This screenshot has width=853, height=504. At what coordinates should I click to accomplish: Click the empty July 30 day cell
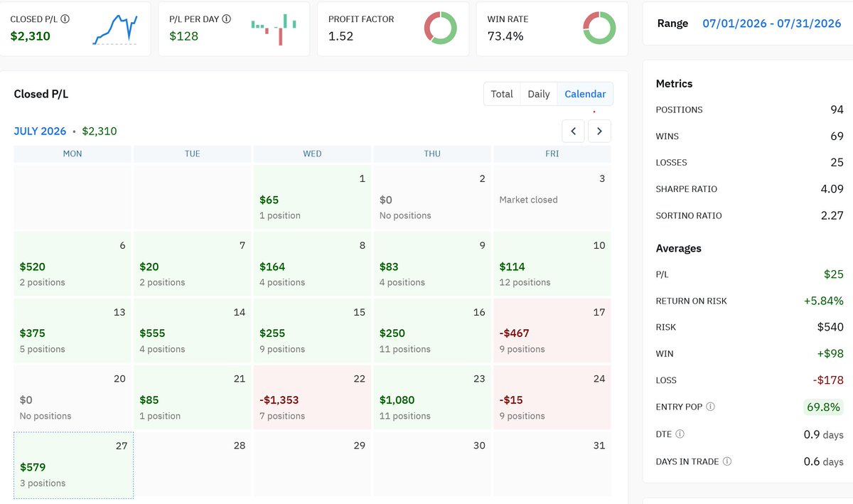tap(432, 464)
